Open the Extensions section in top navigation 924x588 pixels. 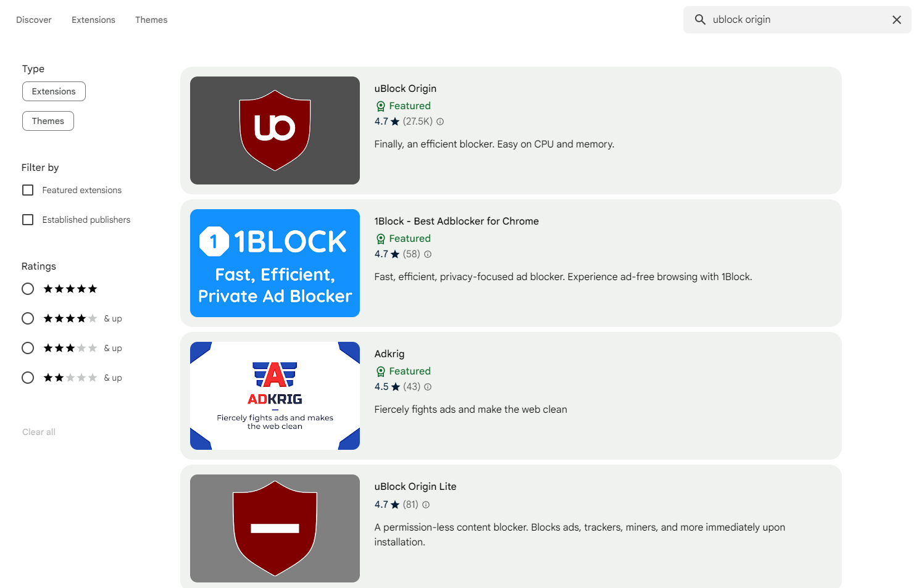click(x=93, y=19)
